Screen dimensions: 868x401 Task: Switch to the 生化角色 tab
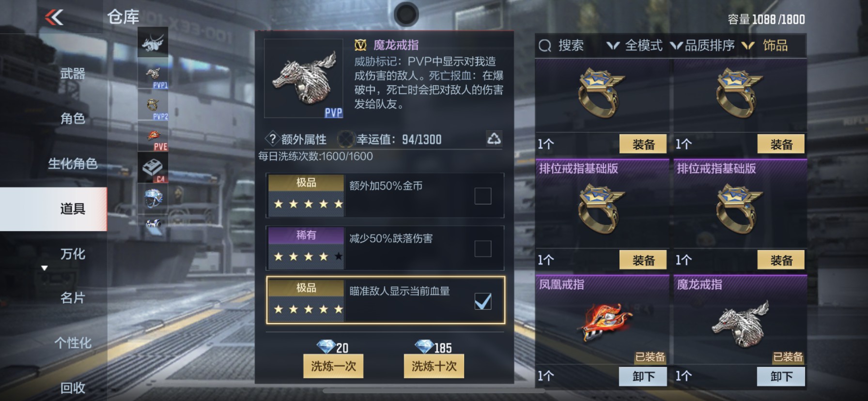pos(73,164)
